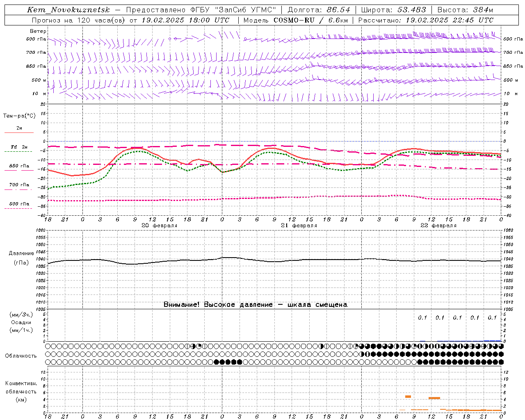Click the Конвективн. convective cloudiness label

point(21,383)
